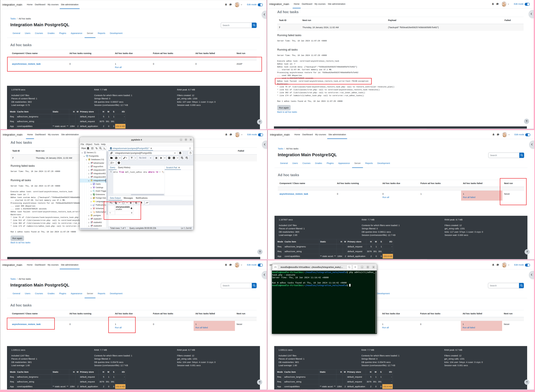Expand the Catalogs node in pgAdmin's tree
Image resolution: width=535 pixels, height=392 pixels.
91,188
